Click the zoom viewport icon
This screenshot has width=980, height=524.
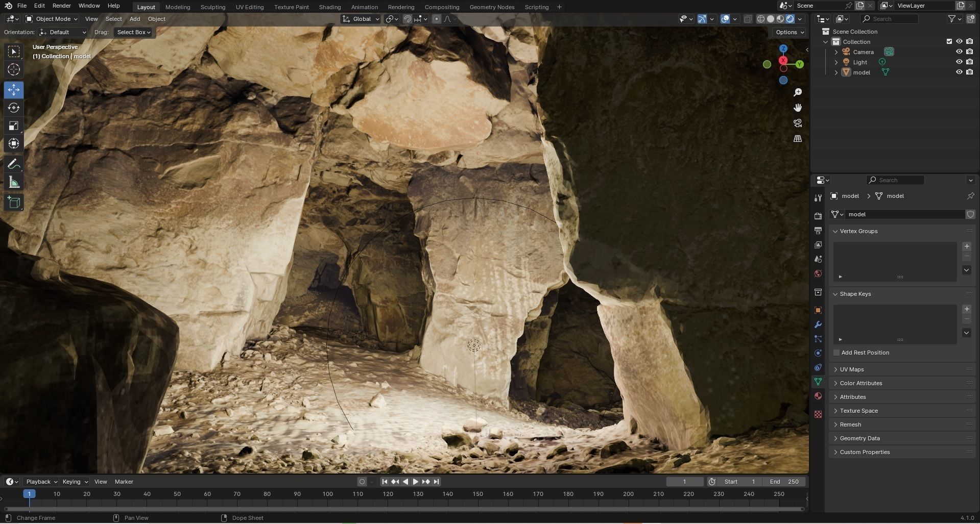click(x=798, y=92)
